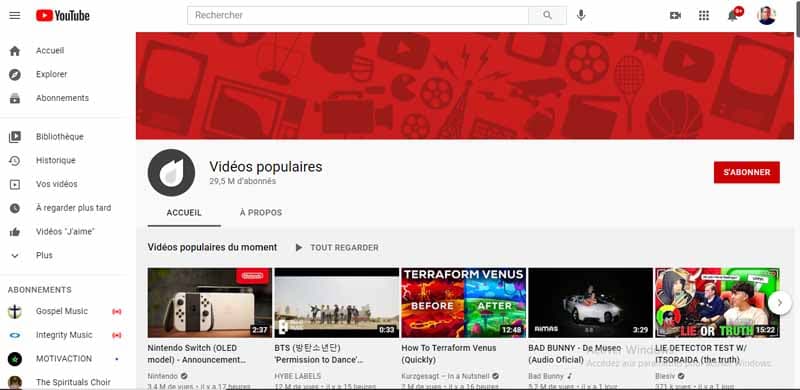The width and height of the screenshot is (800, 390).
Task: Click the play icon beside TOUT REGARDER
Action: 299,248
